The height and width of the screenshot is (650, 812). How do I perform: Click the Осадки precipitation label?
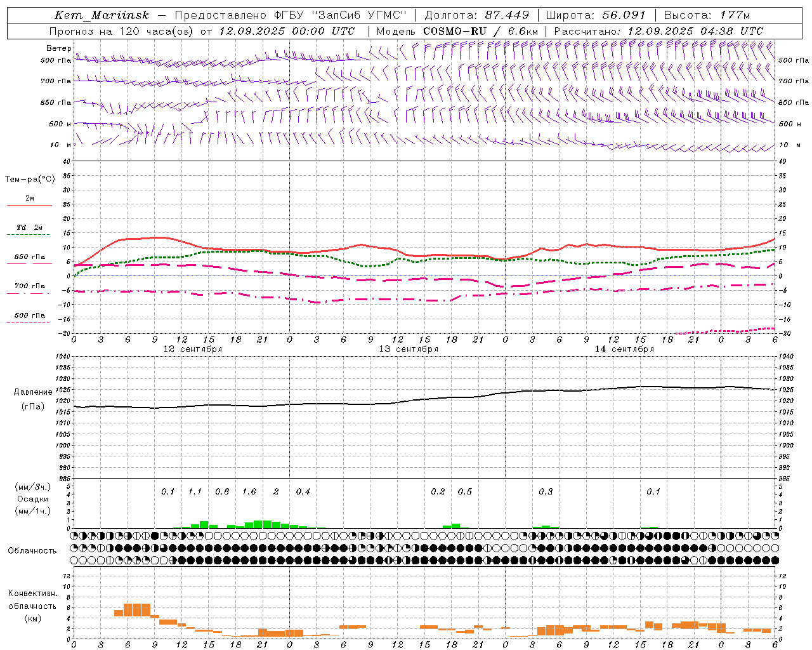point(33,499)
